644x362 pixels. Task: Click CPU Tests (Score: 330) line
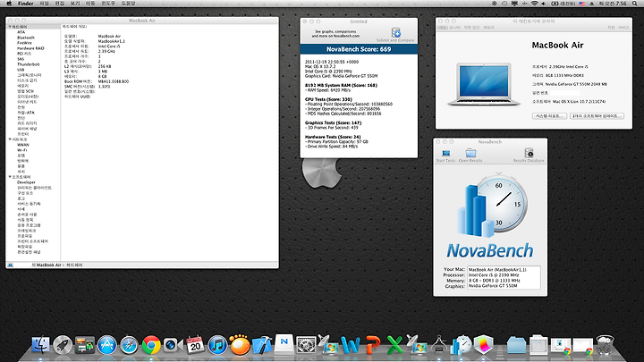[328, 99]
